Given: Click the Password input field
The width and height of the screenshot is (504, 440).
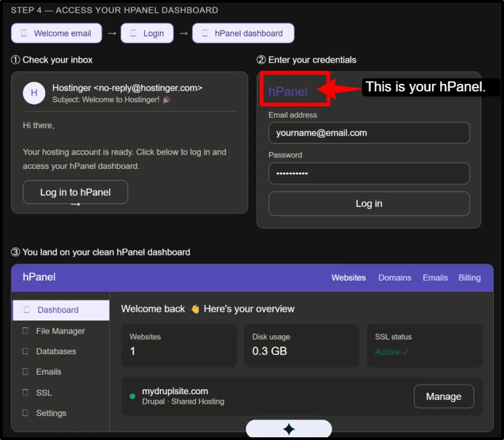Looking at the screenshot, I should click(369, 173).
